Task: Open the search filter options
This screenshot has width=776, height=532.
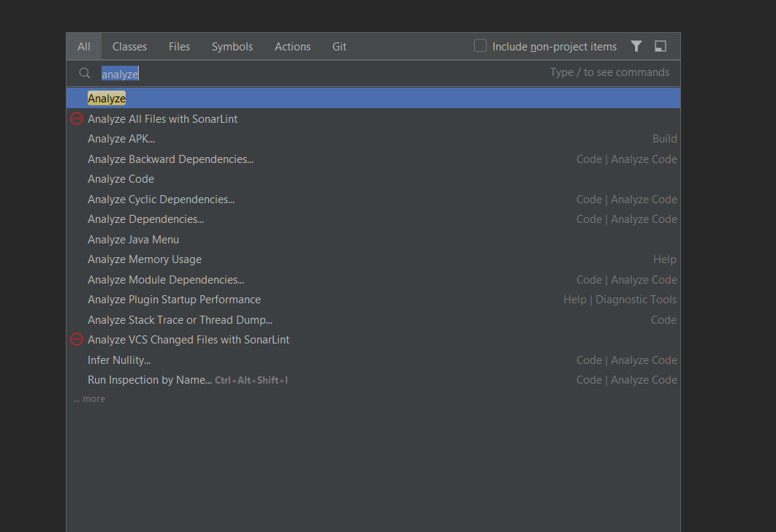Action: 636,45
